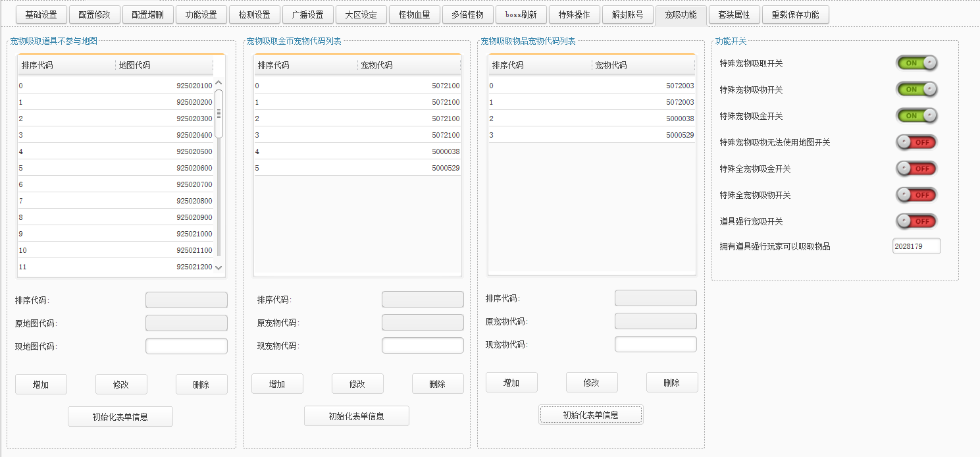Select gold pet list row 4 with code 5000038

pyautogui.click(x=357, y=151)
